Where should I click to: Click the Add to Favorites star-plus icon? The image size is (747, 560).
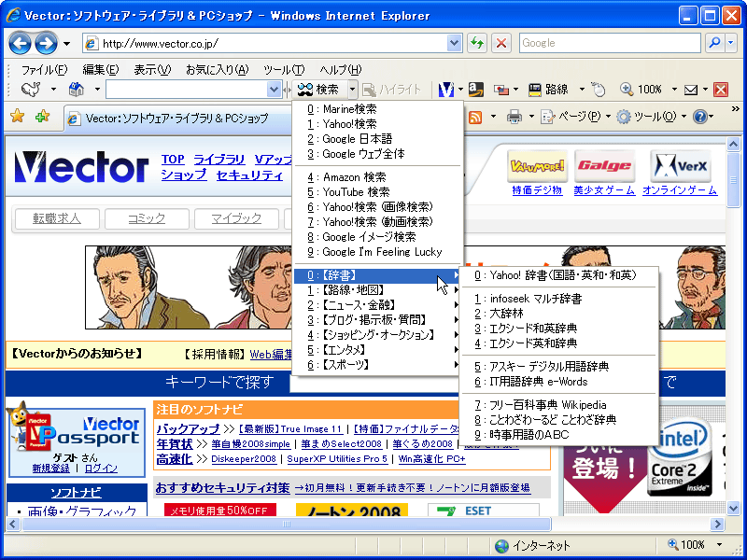(42, 116)
